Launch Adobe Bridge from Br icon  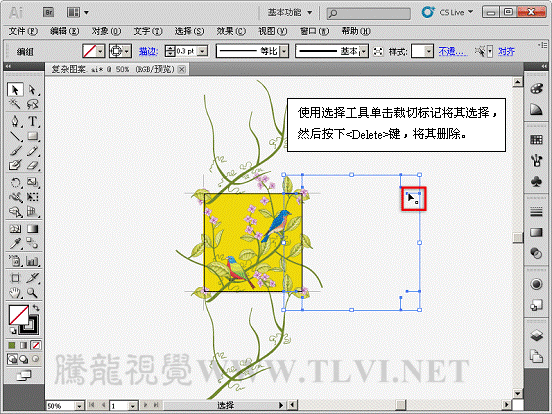49,13
